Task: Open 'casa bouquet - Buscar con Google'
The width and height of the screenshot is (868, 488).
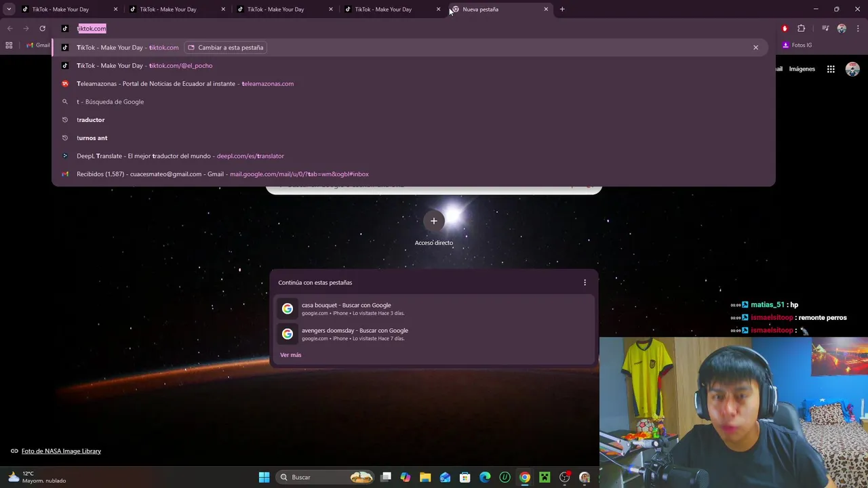Action: (434, 309)
